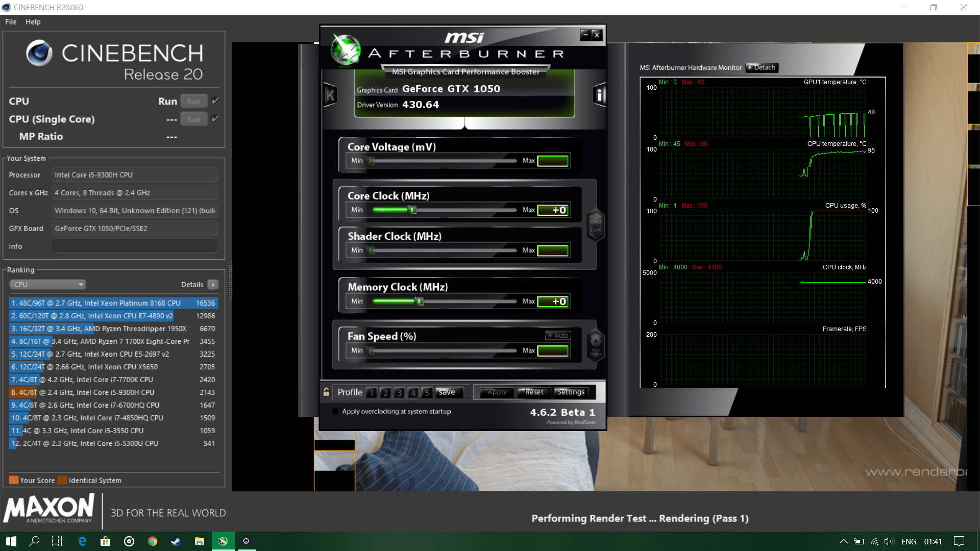This screenshot has width=980, height=551.
Task: Open the File menu
Action: (11, 22)
